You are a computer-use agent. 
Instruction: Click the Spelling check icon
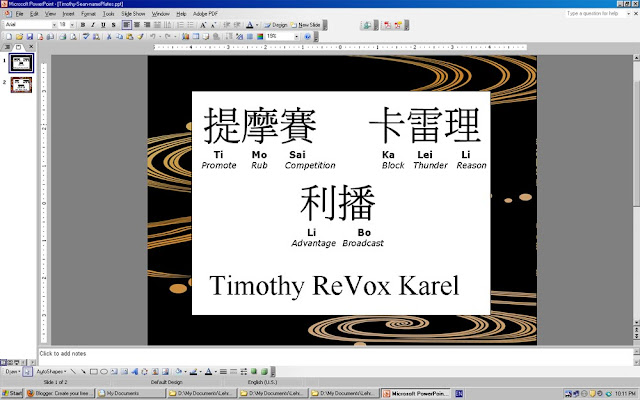pos(86,37)
